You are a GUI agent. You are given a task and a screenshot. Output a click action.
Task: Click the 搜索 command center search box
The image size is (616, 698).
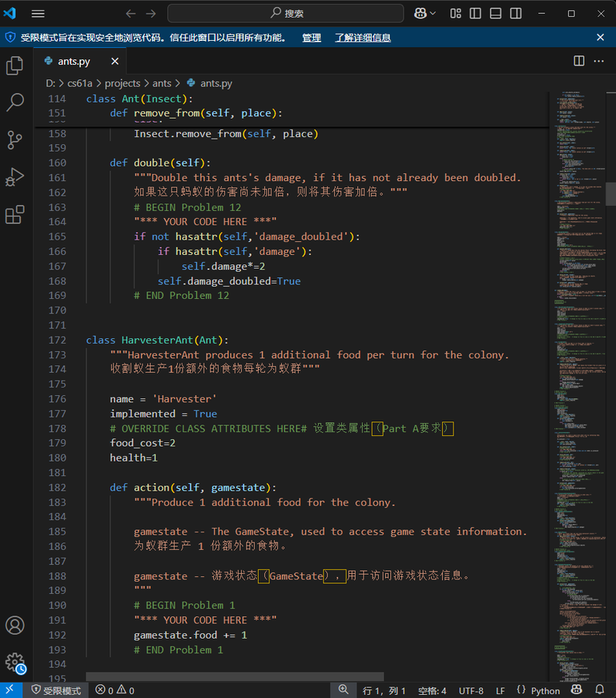point(286,13)
